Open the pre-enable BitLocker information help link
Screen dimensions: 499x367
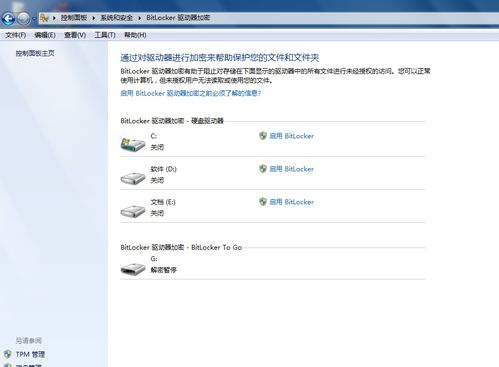pos(191,93)
